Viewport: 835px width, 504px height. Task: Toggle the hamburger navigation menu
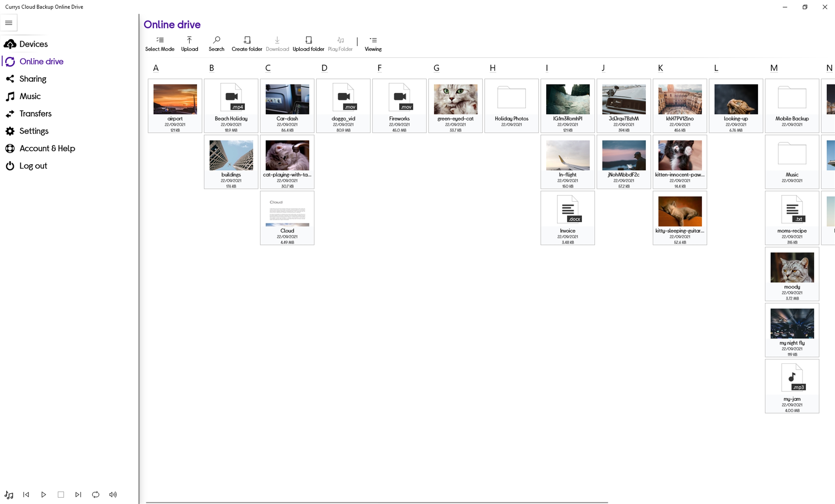point(9,23)
